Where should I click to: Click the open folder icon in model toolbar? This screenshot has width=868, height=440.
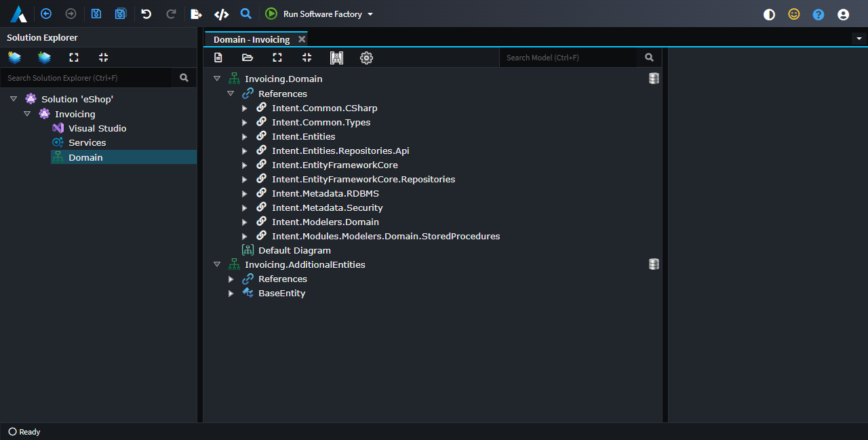248,58
